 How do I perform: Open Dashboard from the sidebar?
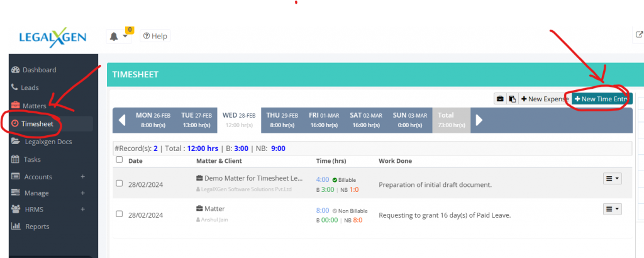click(40, 70)
